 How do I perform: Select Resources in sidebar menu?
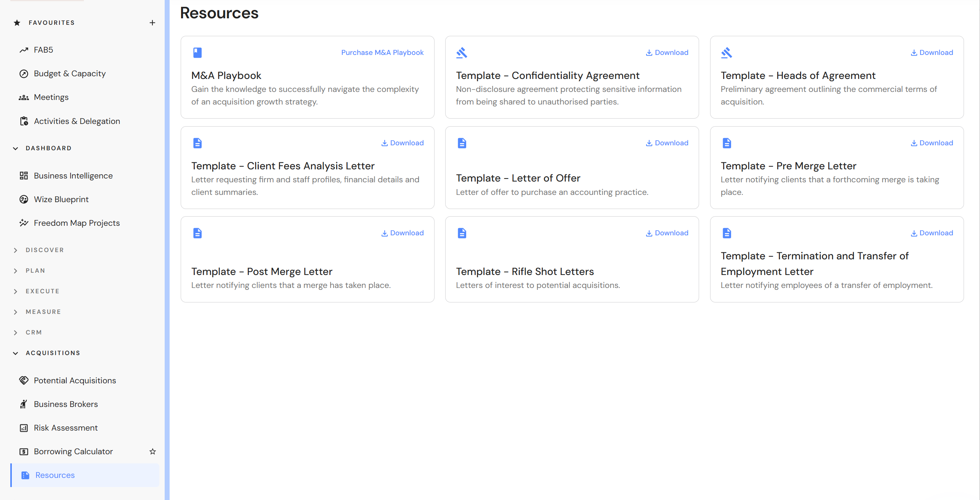(55, 475)
